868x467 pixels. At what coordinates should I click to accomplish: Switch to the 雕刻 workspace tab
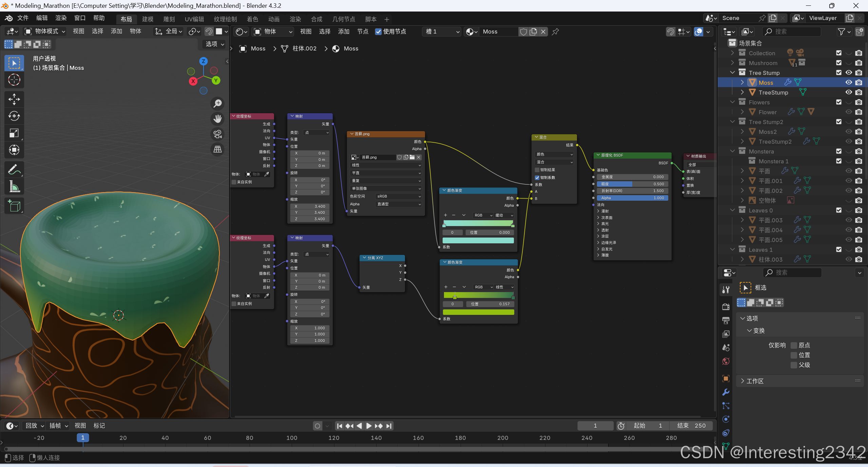[169, 19]
